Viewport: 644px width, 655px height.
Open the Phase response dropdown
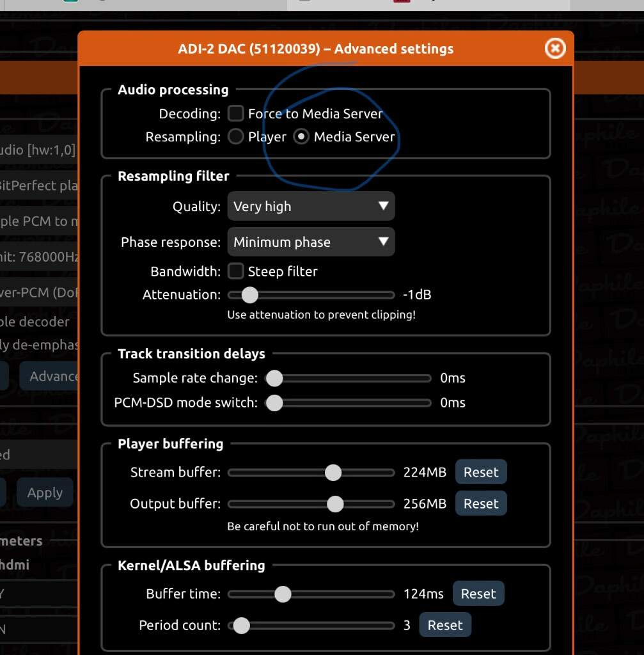pyautogui.click(x=311, y=242)
